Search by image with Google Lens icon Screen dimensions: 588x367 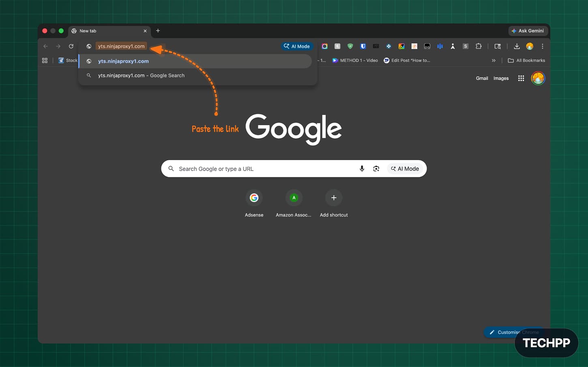376,169
